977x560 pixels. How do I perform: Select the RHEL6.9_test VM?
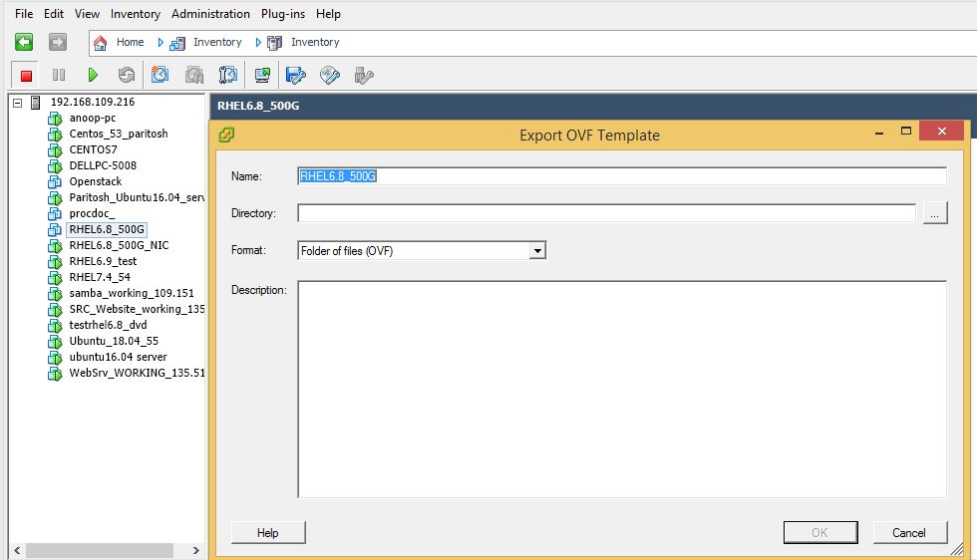click(103, 262)
